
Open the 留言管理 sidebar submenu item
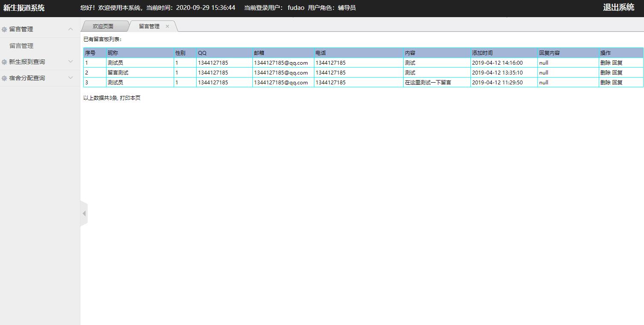pos(21,46)
